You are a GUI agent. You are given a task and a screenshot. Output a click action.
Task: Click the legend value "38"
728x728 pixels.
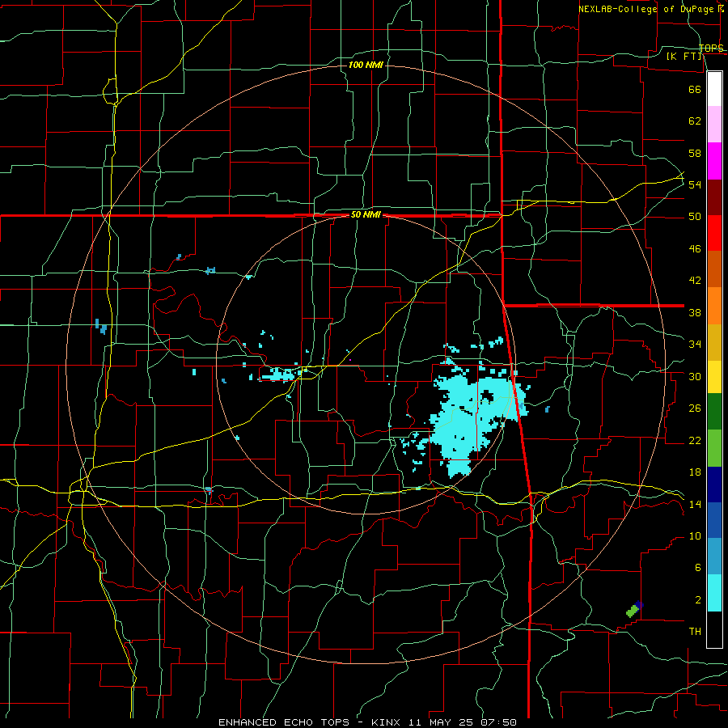click(695, 312)
